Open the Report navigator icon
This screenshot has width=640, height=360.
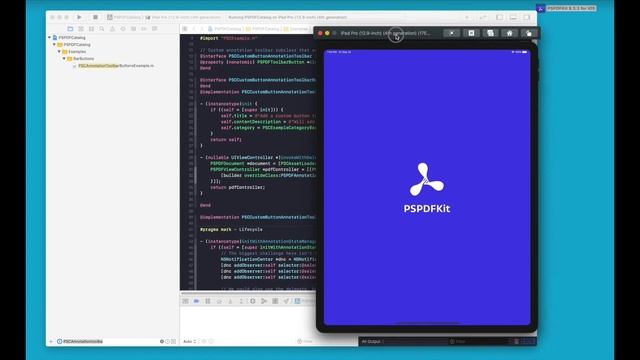[x=154, y=29]
